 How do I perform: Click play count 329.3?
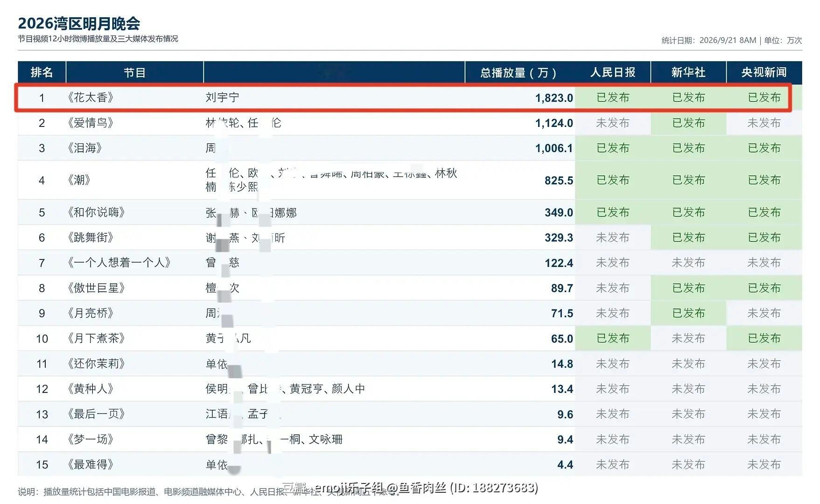click(559, 238)
